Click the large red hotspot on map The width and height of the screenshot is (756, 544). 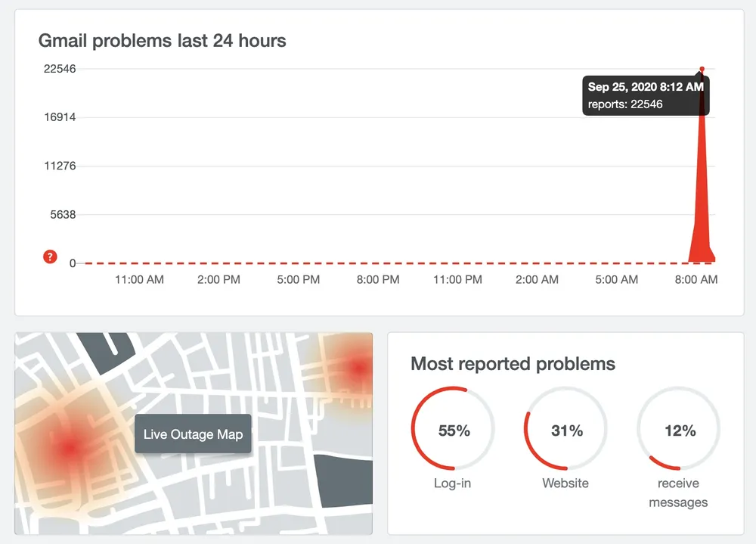tap(70, 447)
